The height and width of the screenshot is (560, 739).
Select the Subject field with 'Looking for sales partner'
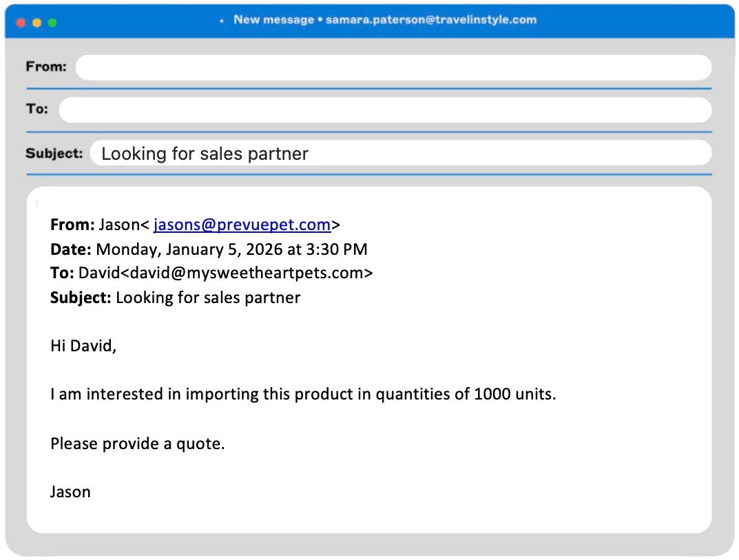click(399, 154)
